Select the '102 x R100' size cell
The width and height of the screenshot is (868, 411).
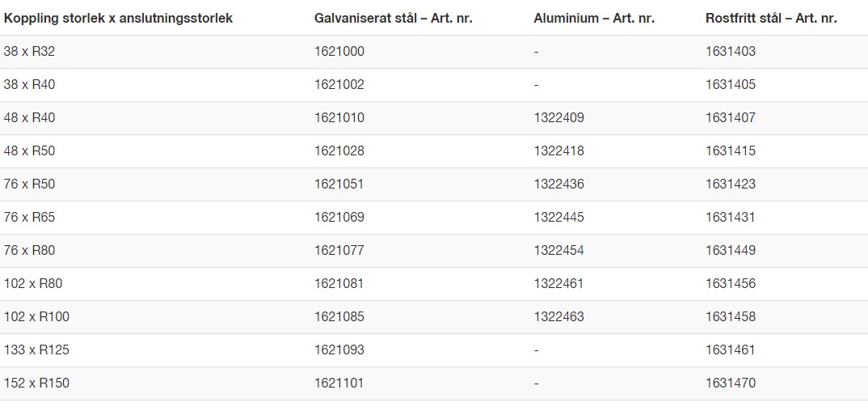pos(36,317)
